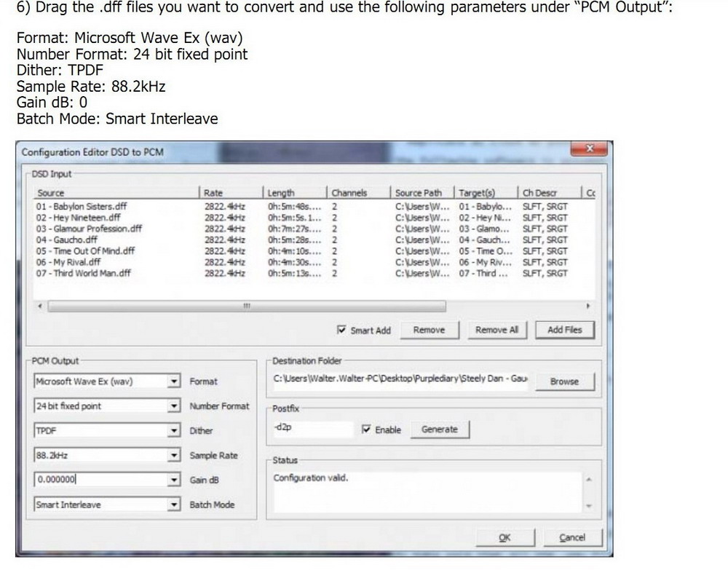Sort by the Target(s) column header

pyautogui.click(x=486, y=193)
